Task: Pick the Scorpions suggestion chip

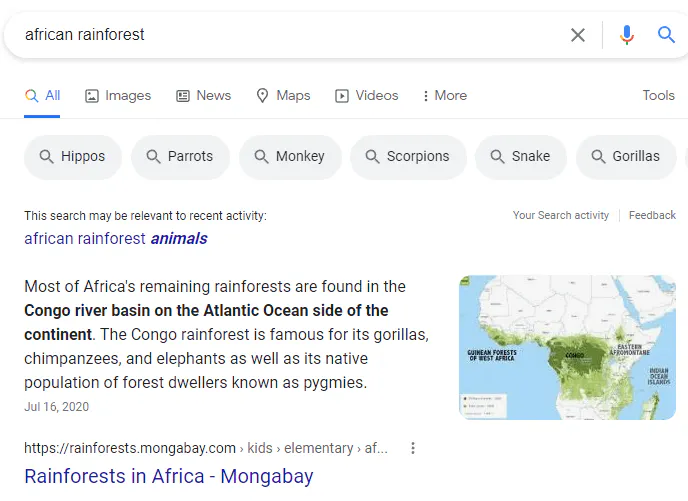Action: (408, 156)
